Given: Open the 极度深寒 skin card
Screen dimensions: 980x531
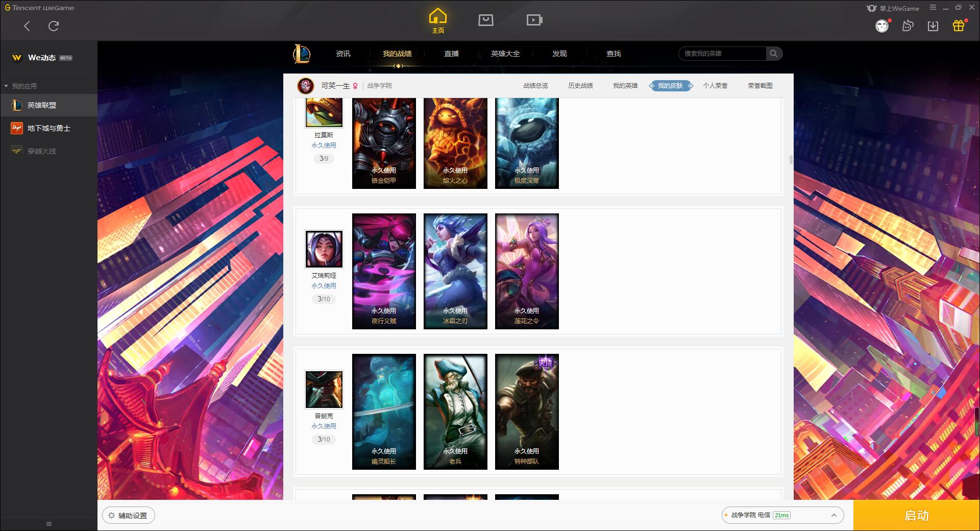Looking at the screenshot, I should click(527, 143).
